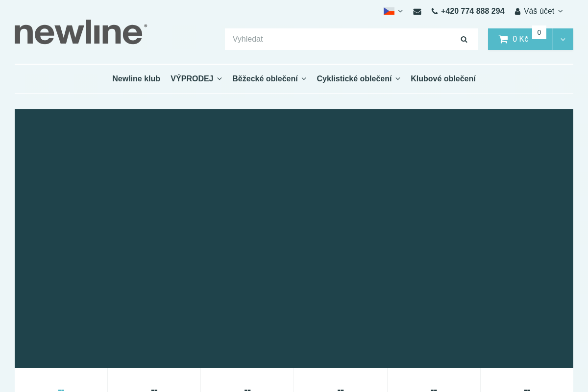
Task: Open the Váš účet account menu
Action: 539,11
